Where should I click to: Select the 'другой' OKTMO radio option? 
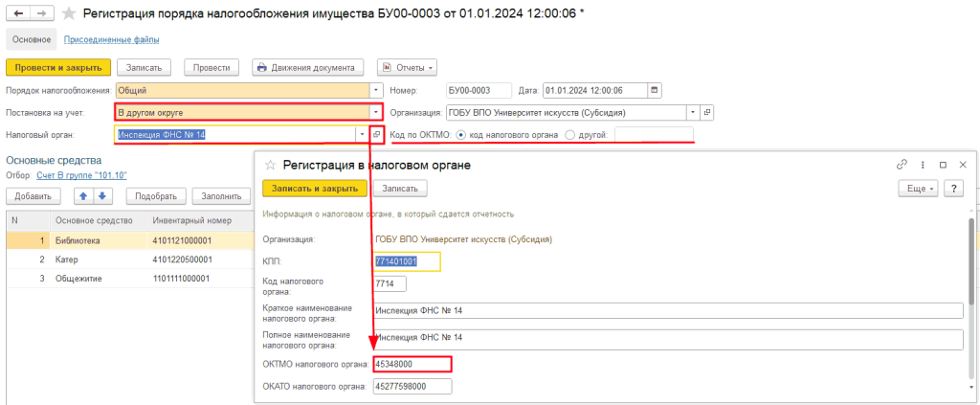coord(571,135)
